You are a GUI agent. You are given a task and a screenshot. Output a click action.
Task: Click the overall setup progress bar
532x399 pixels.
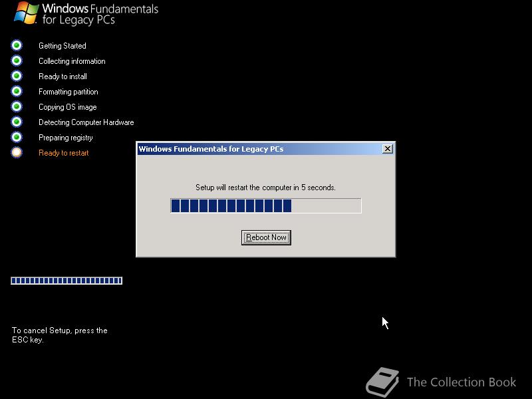tap(66, 281)
